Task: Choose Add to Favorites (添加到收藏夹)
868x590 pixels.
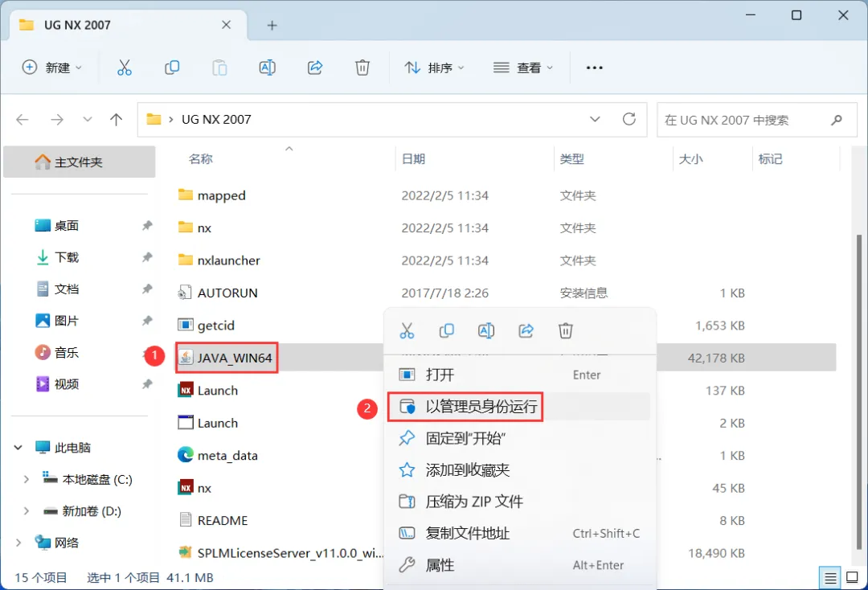Action: tap(518, 470)
